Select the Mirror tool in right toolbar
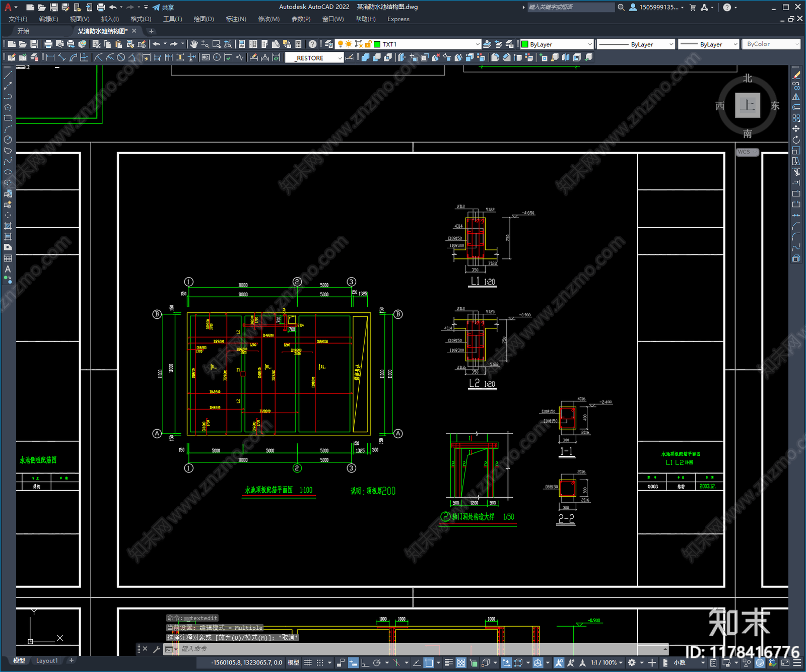 796,97
